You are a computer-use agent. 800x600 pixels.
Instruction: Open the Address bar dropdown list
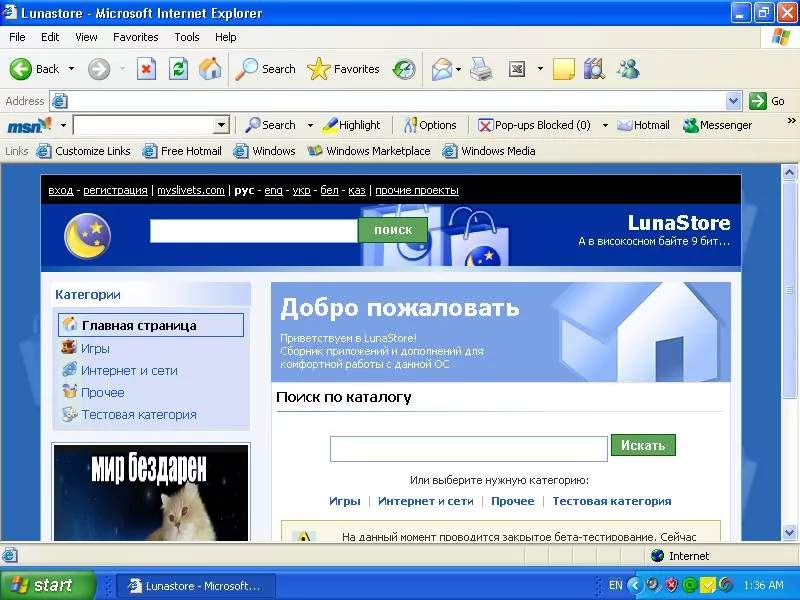pos(733,101)
